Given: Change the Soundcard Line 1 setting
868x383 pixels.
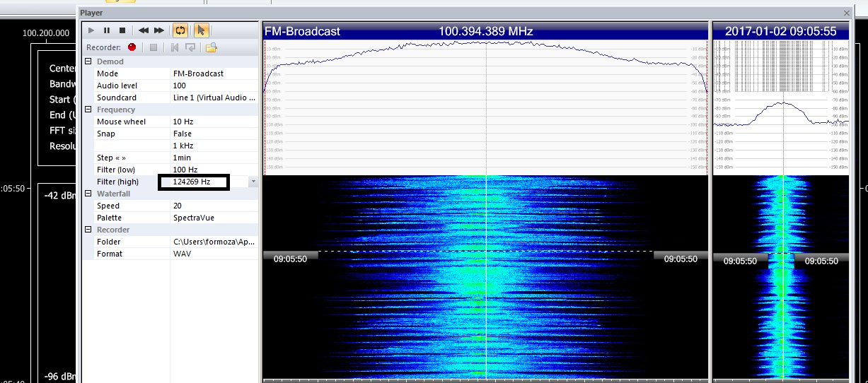Looking at the screenshot, I should click(x=214, y=98).
